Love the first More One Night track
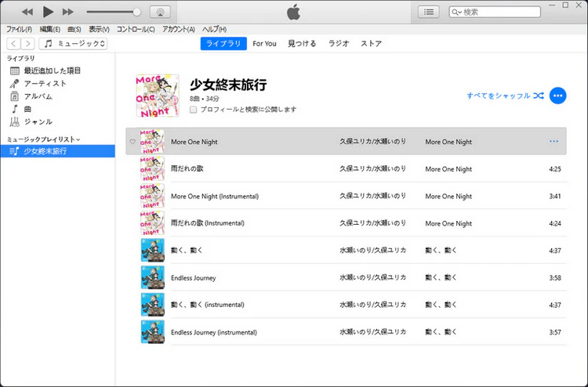Image resolution: width=588 pixels, height=387 pixels. coord(132,142)
